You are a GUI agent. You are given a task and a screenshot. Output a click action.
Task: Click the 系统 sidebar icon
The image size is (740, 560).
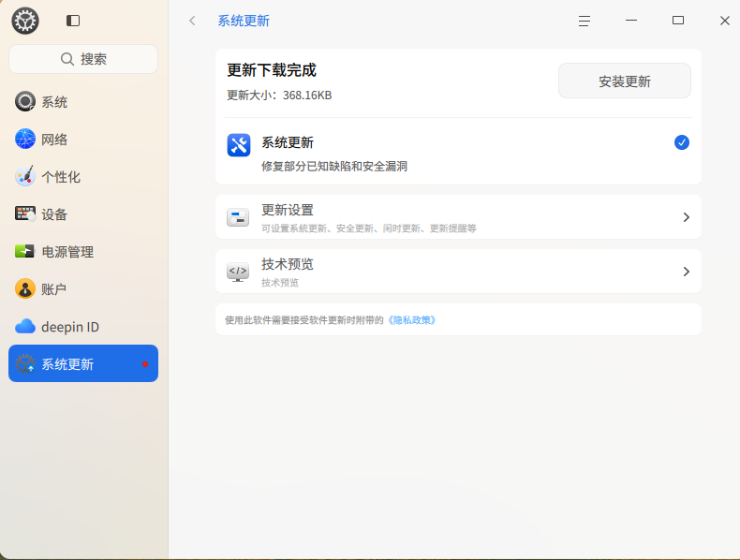tap(25, 101)
